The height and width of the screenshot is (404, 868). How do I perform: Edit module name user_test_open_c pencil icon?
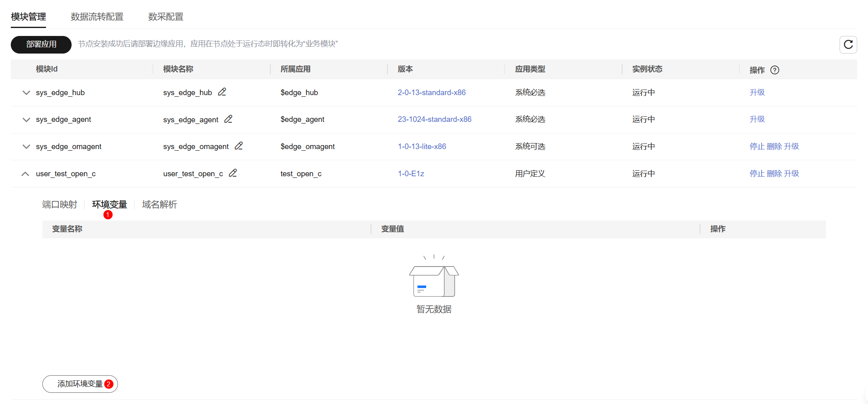pyautogui.click(x=233, y=173)
